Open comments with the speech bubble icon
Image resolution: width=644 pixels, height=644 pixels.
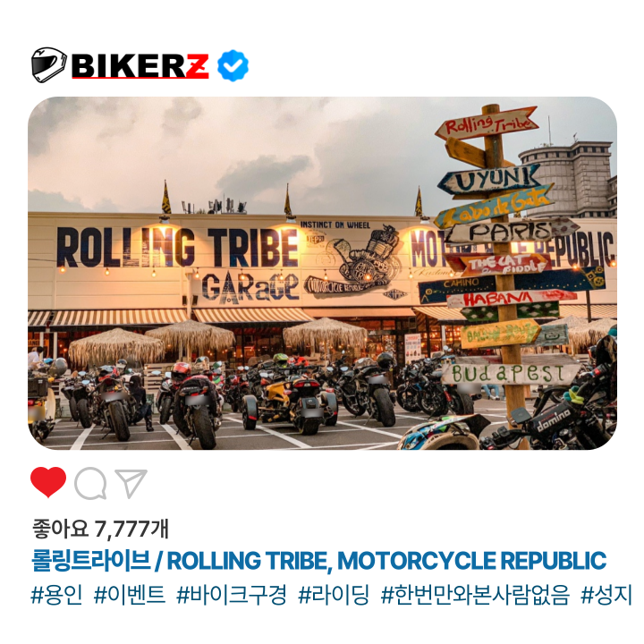(90, 483)
